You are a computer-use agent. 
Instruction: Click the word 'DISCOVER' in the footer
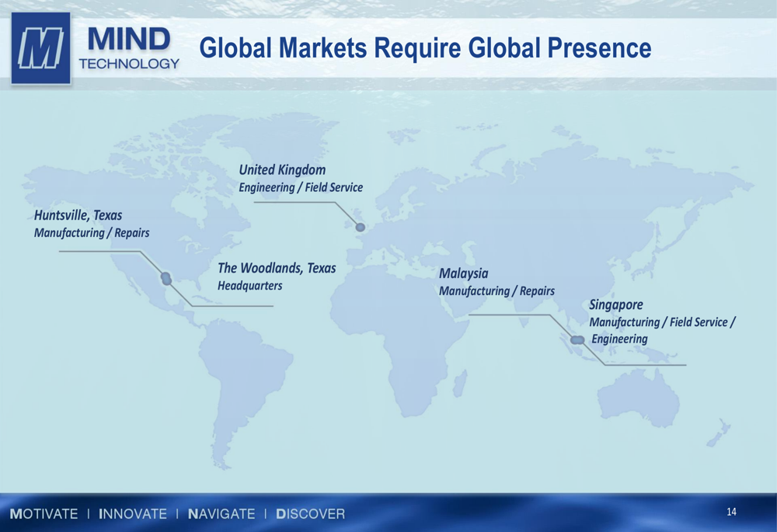pyautogui.click(x=311, y=514)
